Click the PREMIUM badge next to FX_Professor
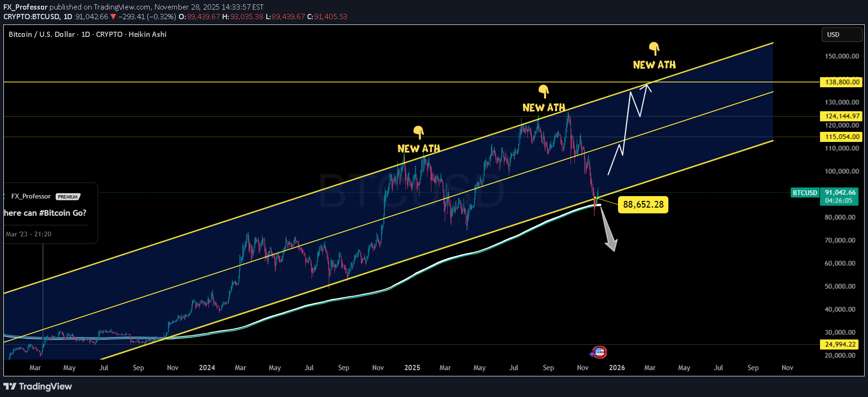The height and width of the screenshot is (397, 868). click(x=68, y=197)
